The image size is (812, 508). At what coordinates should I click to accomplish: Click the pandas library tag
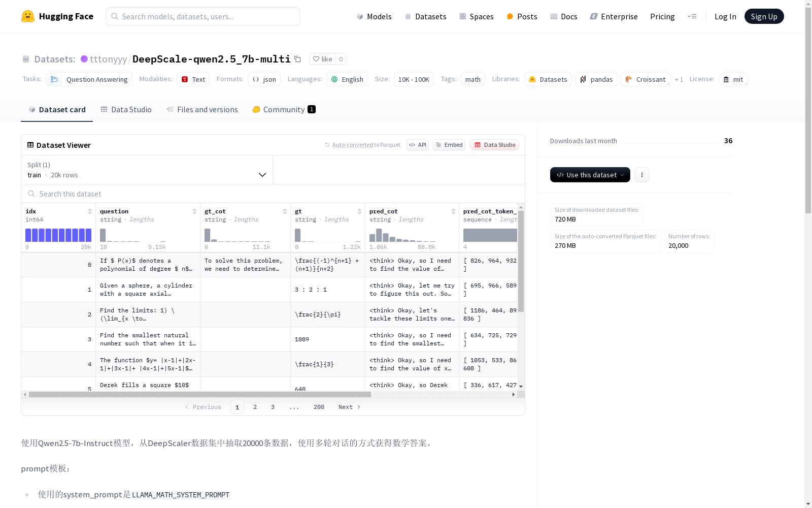596,79
